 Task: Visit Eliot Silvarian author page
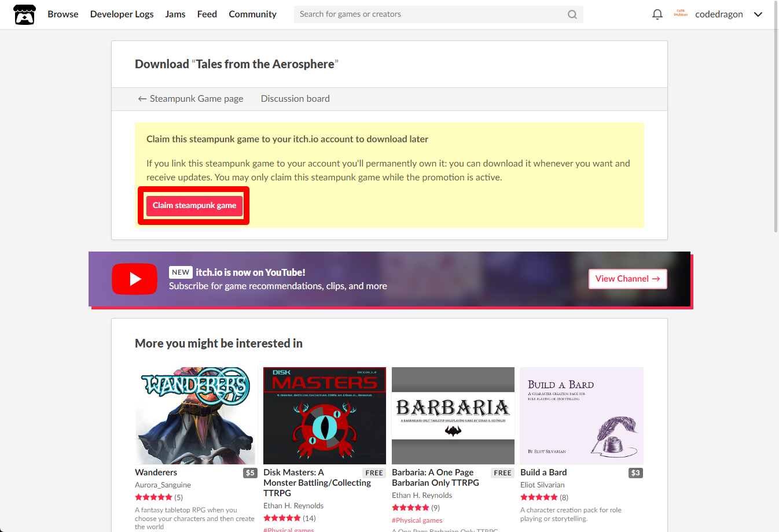pyautogui.click(x=542, y=485)
